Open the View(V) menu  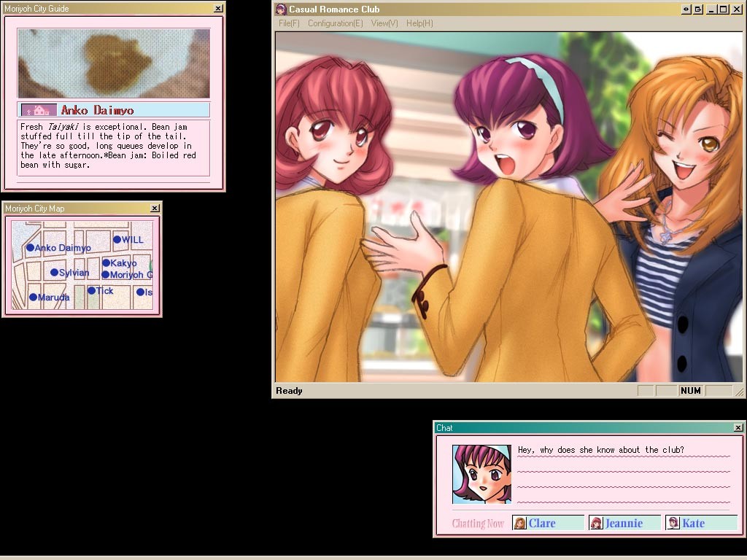click(384, 23)
